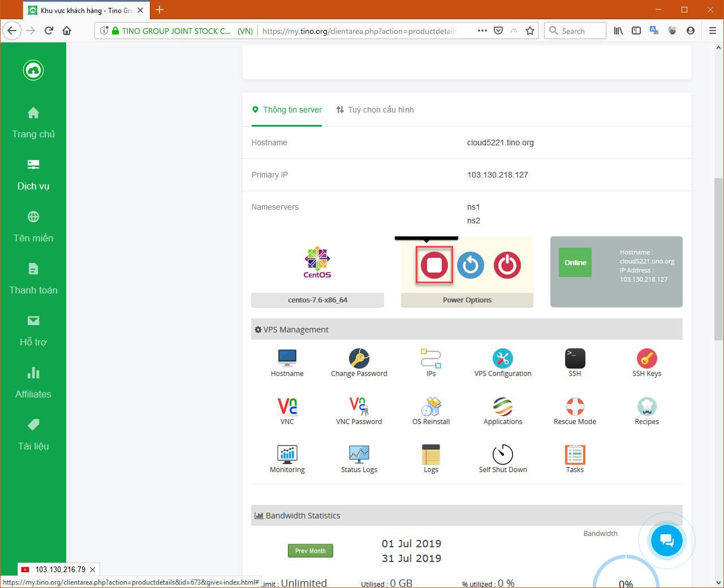Start an OS Reinstall
This screenshot has width=724, height=588.
coord(431,408)
